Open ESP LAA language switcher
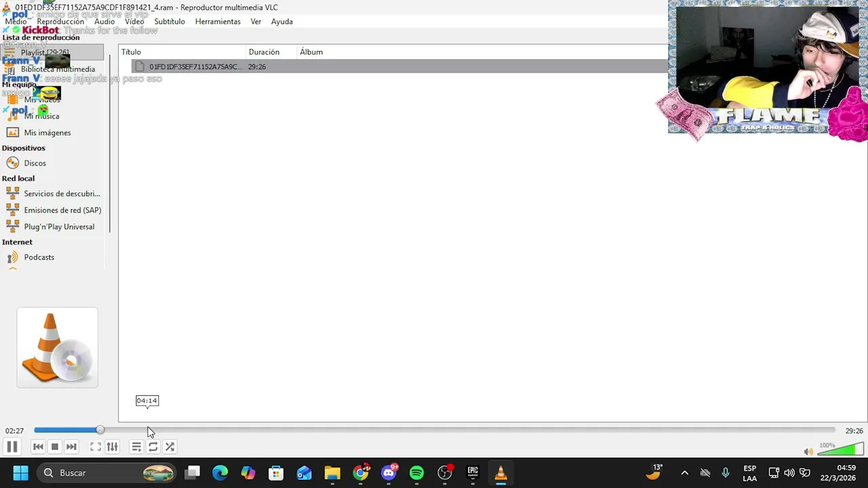Screen dimensions: 868x488 [x=749, y=473]
